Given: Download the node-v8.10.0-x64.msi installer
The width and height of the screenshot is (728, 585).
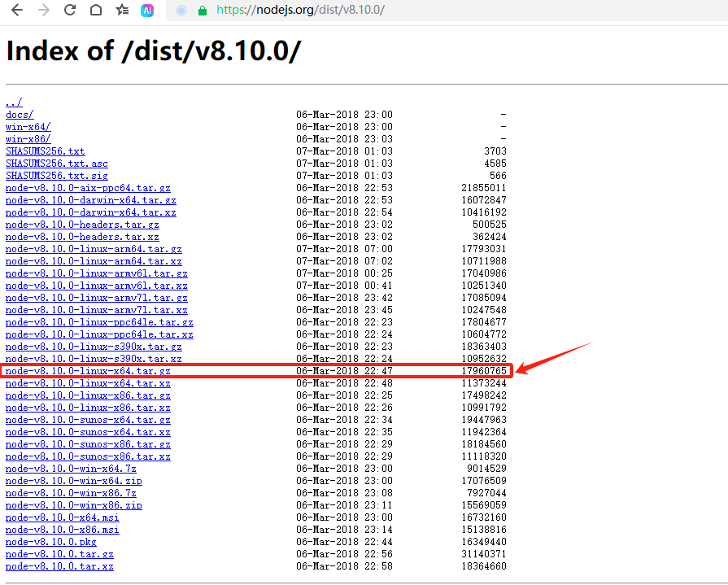Looking at the screenshot, I should tap(62, 517).
